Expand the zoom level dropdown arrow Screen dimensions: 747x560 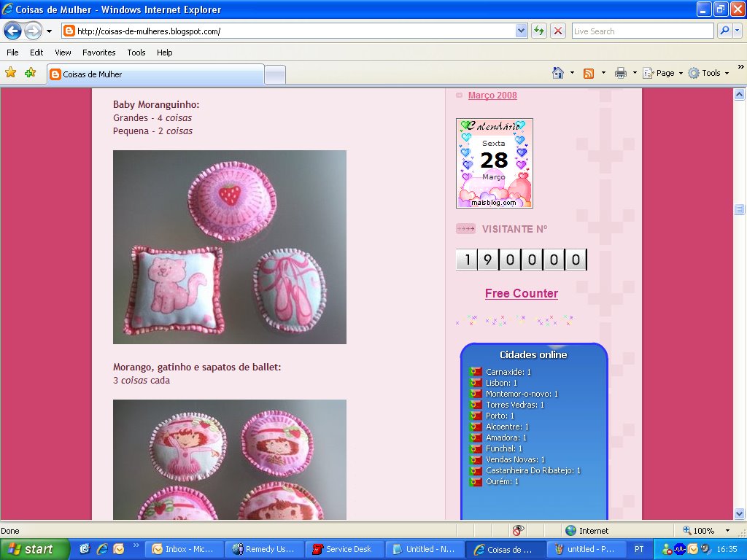coord(727,531)
